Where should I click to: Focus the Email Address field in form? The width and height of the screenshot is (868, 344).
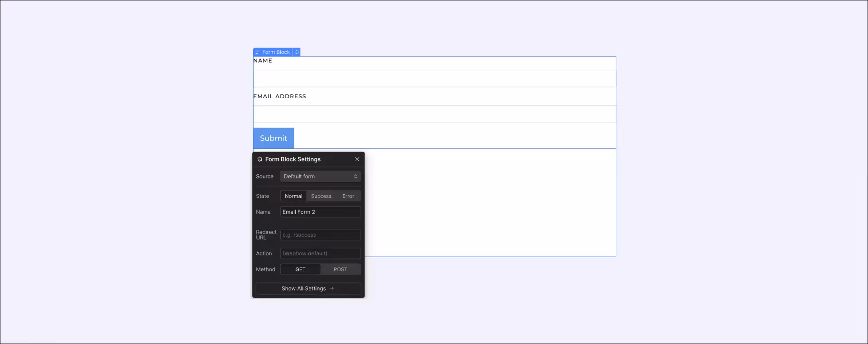coord(434,114)
